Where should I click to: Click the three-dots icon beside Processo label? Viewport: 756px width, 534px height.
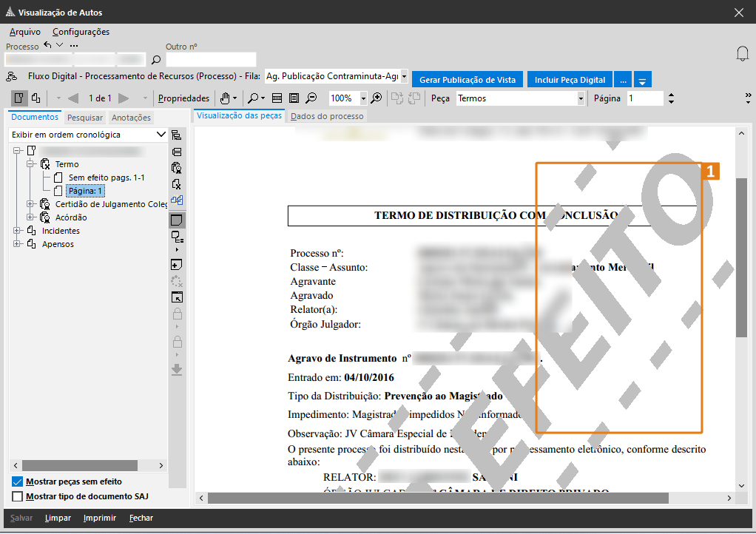tap(74, 45)
